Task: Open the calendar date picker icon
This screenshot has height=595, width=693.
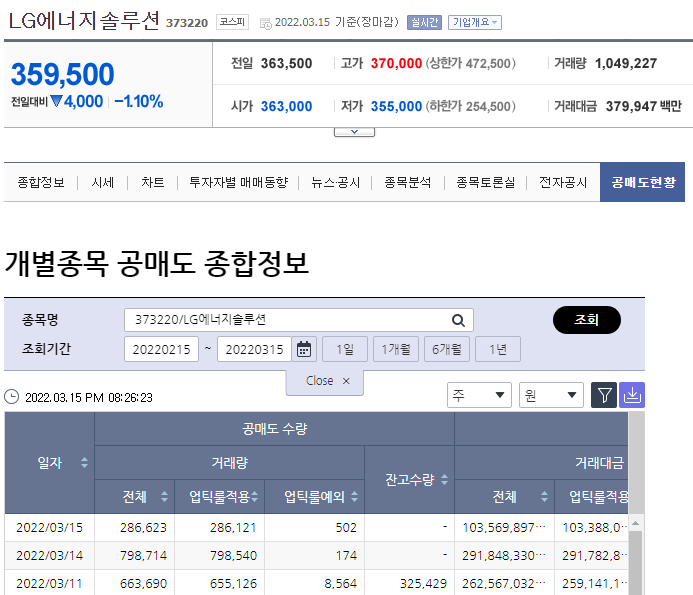Action: [x=304, y=349]
